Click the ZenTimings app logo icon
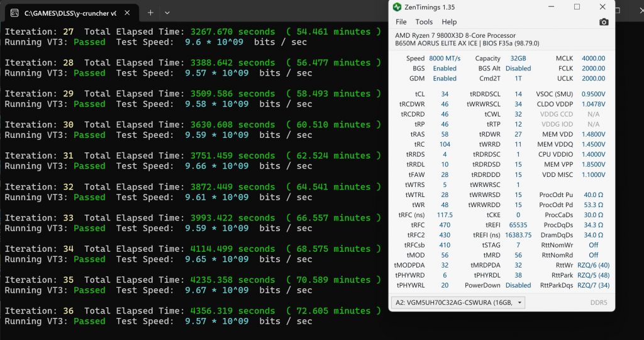644x340 pixels. click(397, 7)
